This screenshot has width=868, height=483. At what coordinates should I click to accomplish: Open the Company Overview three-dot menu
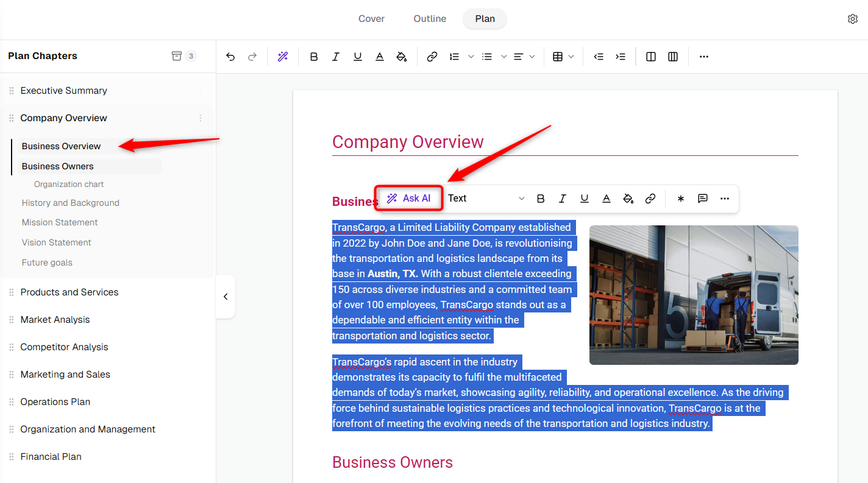pos(201,118)
